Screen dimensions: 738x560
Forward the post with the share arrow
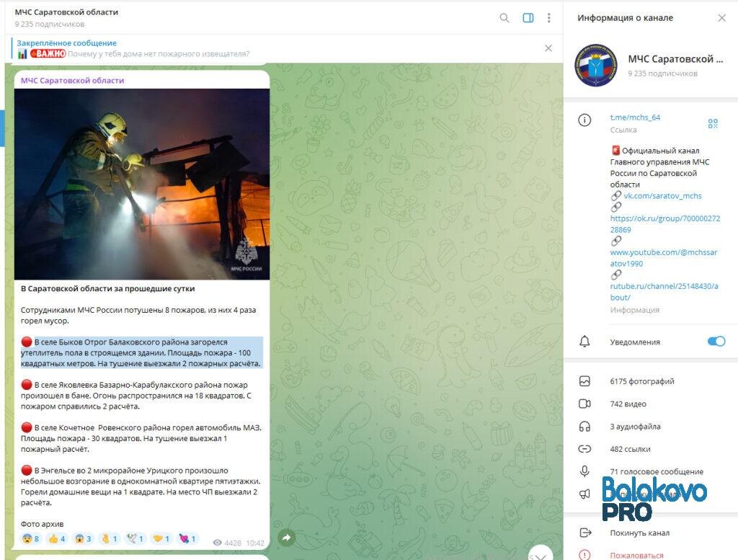287,538
